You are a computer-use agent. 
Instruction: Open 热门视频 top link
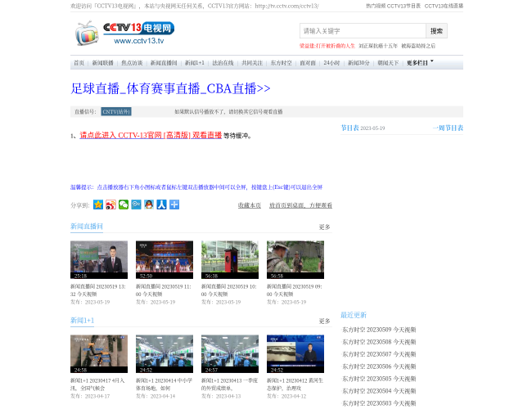coord(376,6)
